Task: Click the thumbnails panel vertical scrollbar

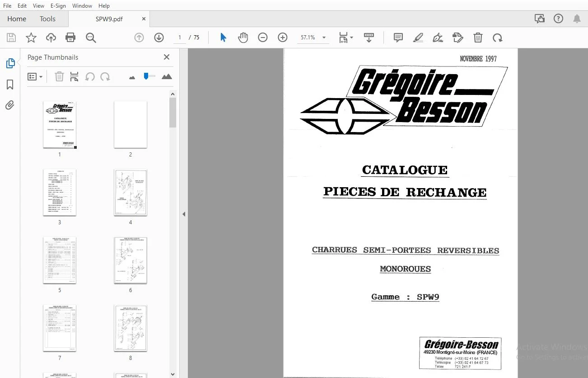Action: pos(173,113)
